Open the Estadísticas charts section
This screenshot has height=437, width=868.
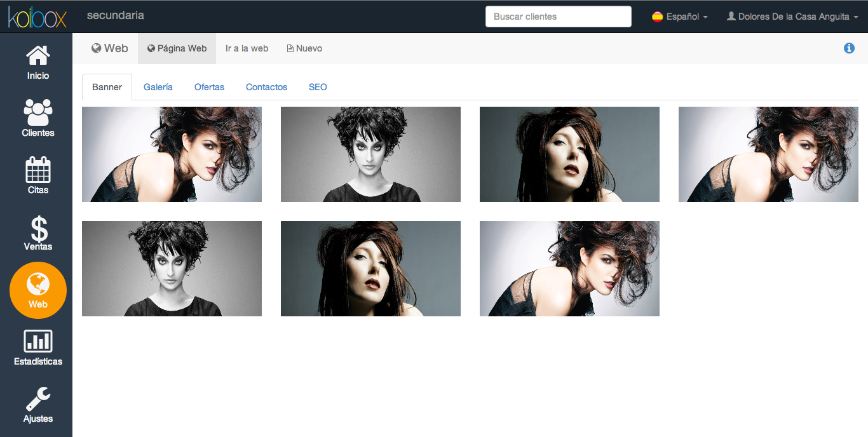pyautogui.click(x=37, y=347)
